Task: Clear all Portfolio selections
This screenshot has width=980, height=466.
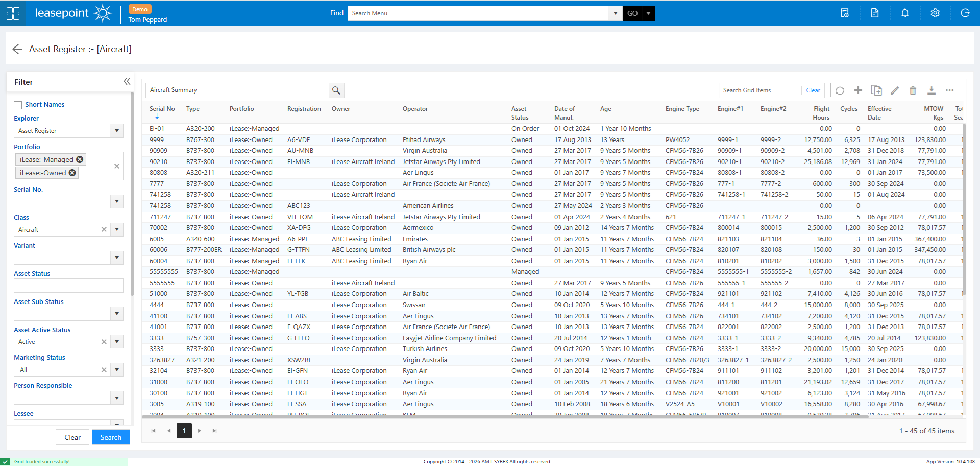Action: 117,166
